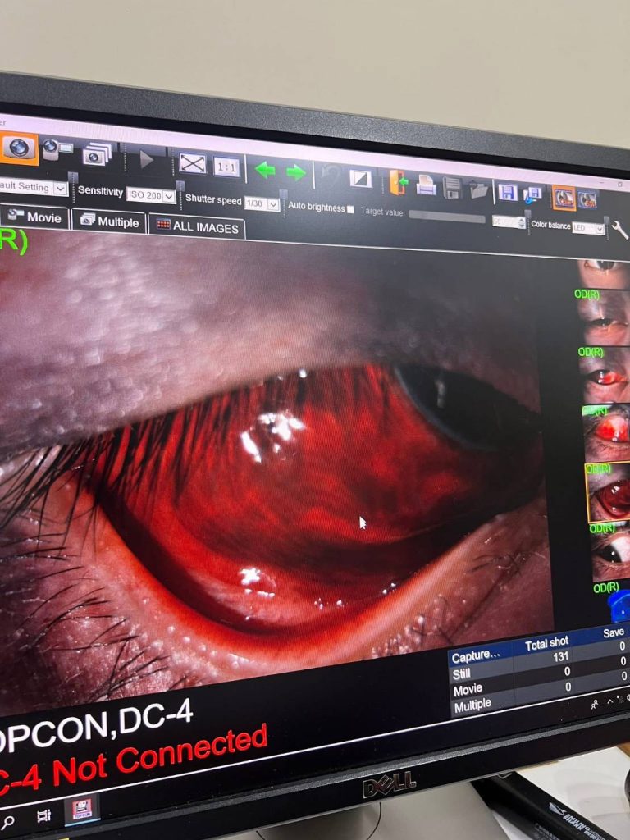Click the still camera capture icon
This screenshot has height=840, width=630.
pyautogui.click(x=18, y=148)
